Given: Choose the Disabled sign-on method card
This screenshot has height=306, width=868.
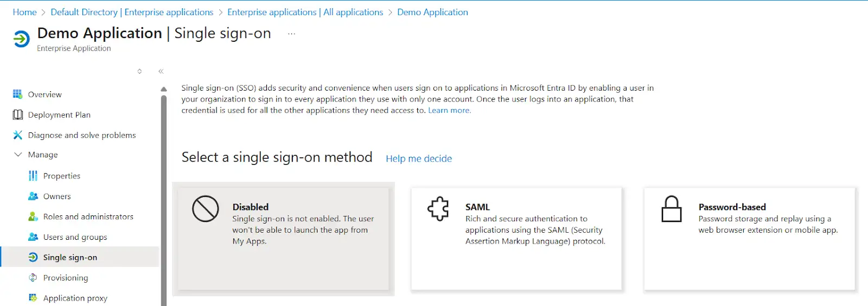Looking at the screenshot, I should [x=283, y=239].
